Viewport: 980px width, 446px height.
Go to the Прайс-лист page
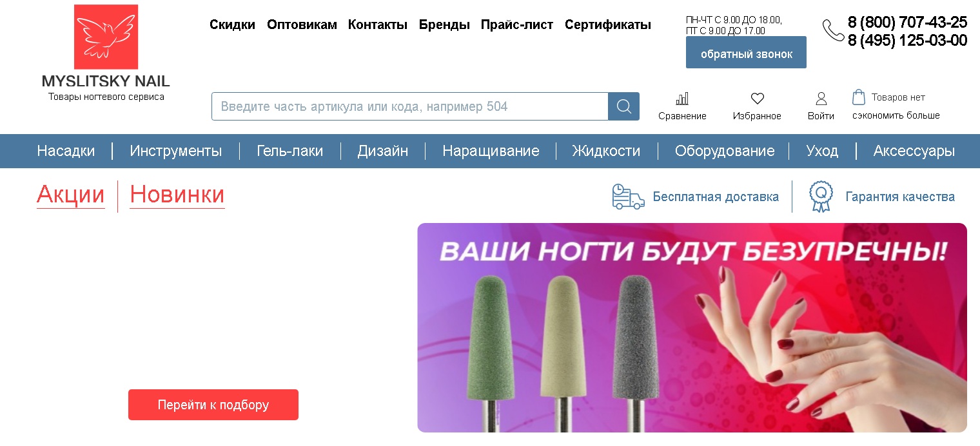517,25
